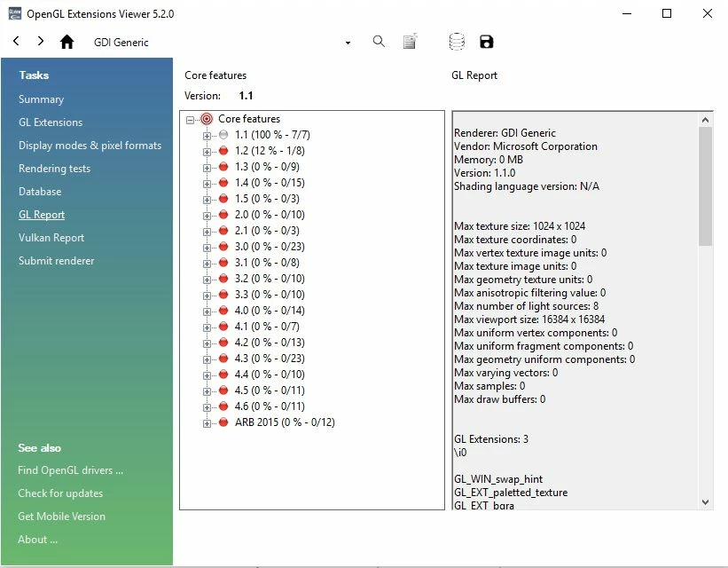Open the Database task
The width and height of the screenshot is (728, 568).
coord(40,192)
